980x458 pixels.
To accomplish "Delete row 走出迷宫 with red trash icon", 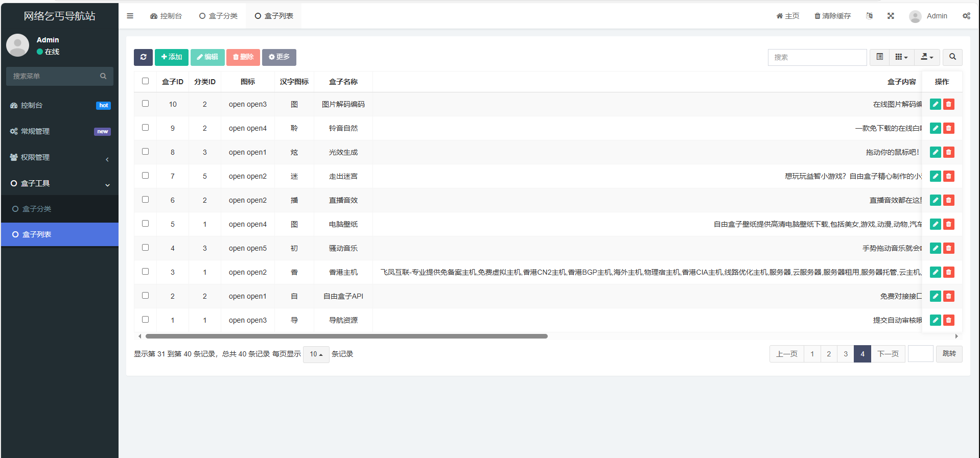I will pyautogui.click(x=949, y=176).
